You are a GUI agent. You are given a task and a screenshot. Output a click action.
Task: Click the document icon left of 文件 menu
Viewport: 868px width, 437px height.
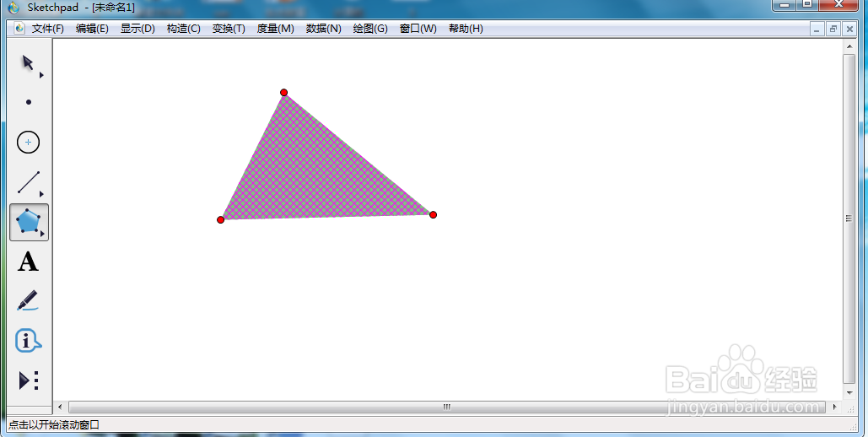coord(19,28)
